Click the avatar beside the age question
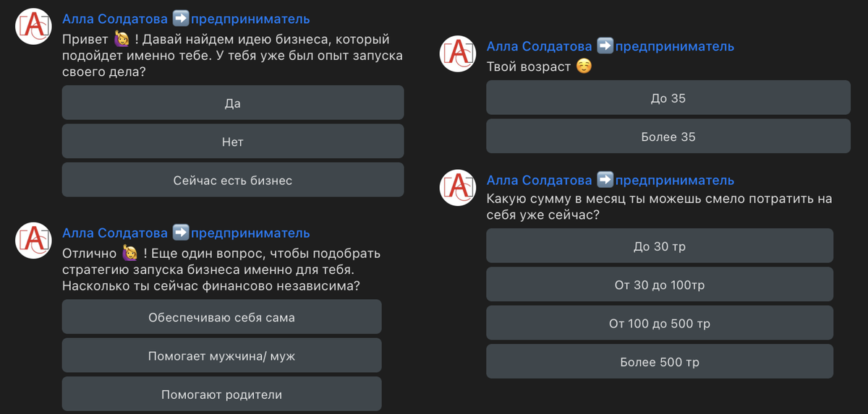Image resolution: width=868 pixels, height=414 pixels. (x=458, y=54)
